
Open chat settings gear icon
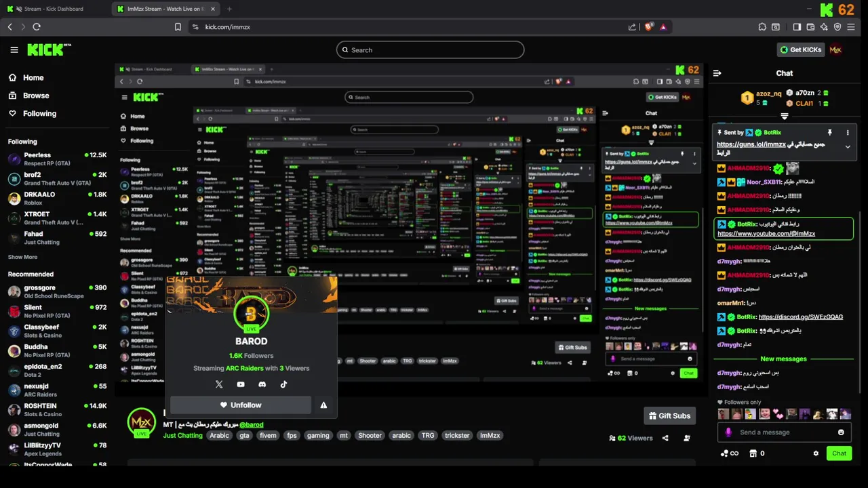tap(816, 453)
